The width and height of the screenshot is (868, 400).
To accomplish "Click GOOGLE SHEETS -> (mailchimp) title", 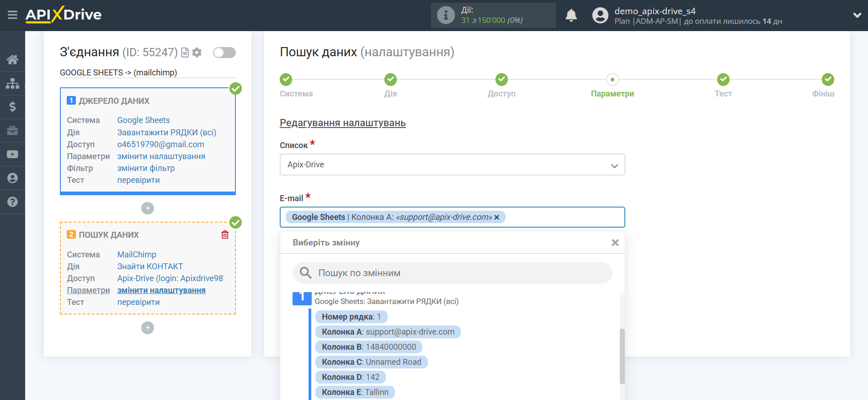I will pos(118,73).
